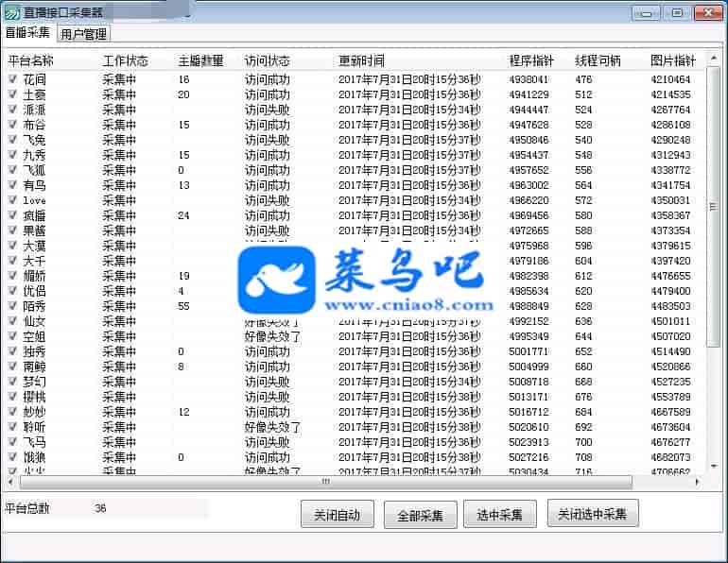Select the 优侣 platform name
The width and height of the screenshot is (728, 563).
coord(34,291)
